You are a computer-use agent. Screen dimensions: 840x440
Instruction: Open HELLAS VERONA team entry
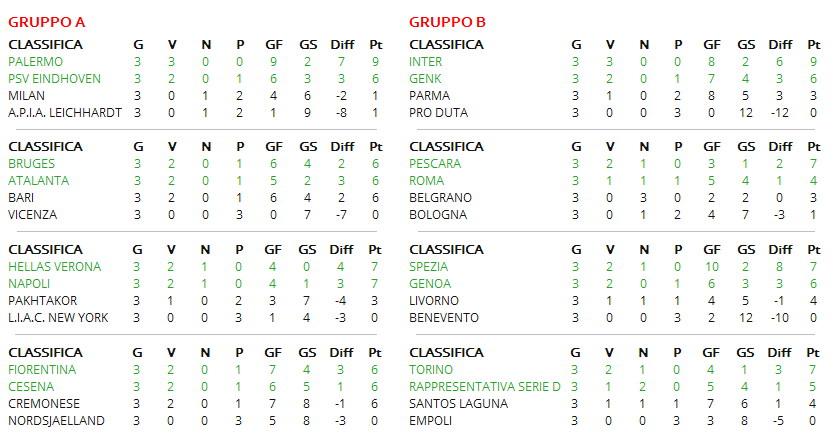coord(54,267)
